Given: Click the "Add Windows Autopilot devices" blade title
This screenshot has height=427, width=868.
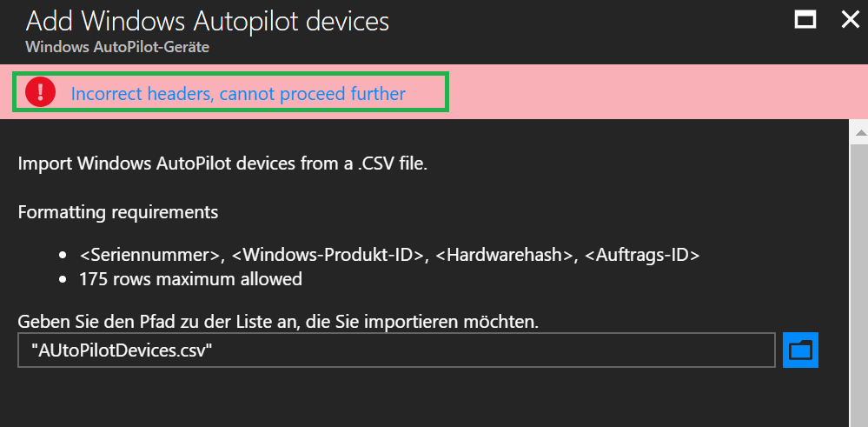Looking at the screenshot, I should (x=208, y=21).
